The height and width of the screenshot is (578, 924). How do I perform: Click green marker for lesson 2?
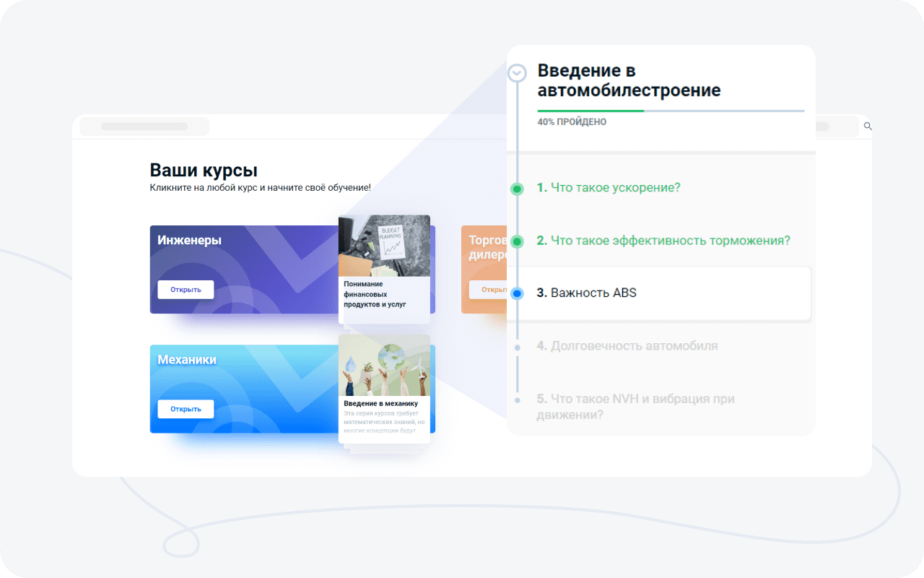click(517, 241)
